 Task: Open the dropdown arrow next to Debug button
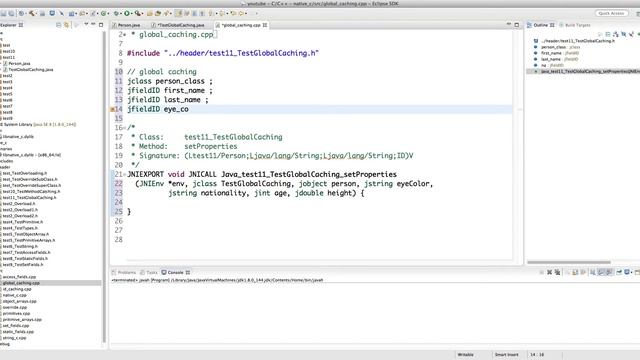click(121, 13)
